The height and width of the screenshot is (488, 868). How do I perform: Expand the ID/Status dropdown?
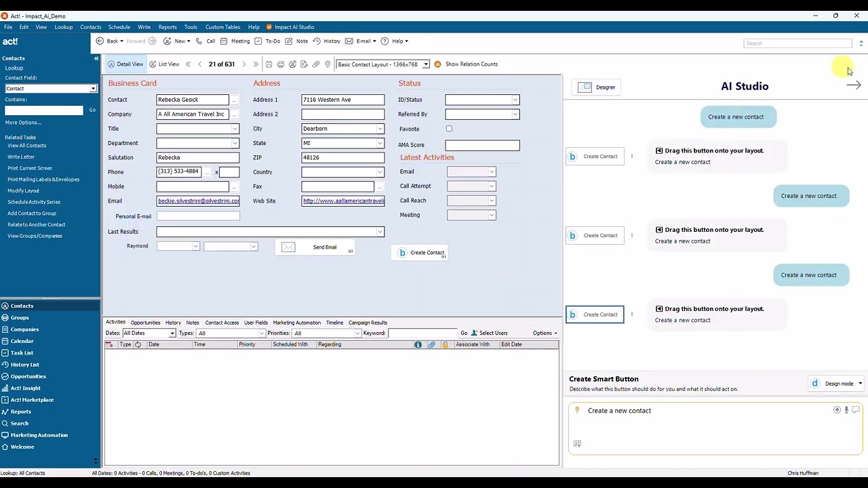click(x=515, y=100)
